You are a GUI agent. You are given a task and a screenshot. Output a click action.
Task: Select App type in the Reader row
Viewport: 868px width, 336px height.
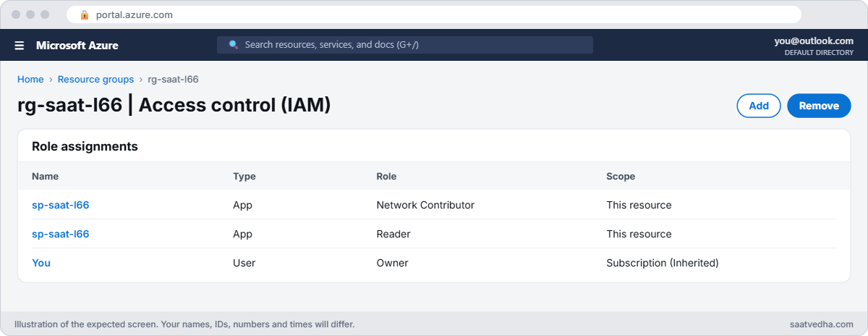tap(242, 234)
